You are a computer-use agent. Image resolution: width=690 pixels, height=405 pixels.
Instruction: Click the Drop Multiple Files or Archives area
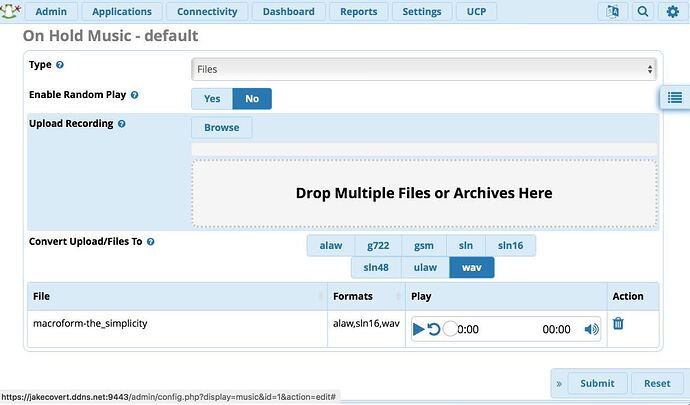click(424, 193)
